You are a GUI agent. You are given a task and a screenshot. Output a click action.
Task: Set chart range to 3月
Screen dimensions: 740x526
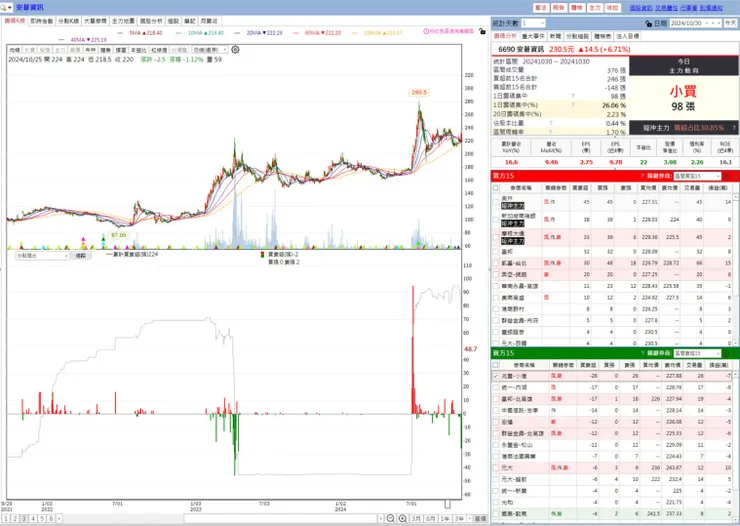pos(416,518)
